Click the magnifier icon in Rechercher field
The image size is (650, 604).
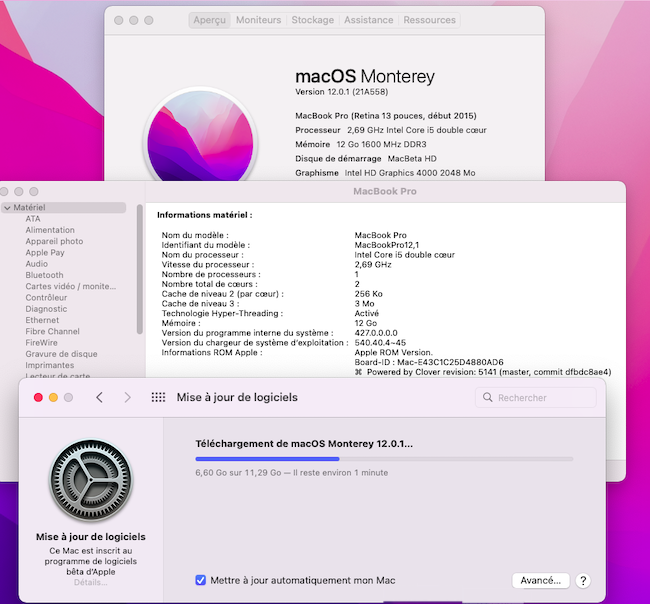[488, 398]
